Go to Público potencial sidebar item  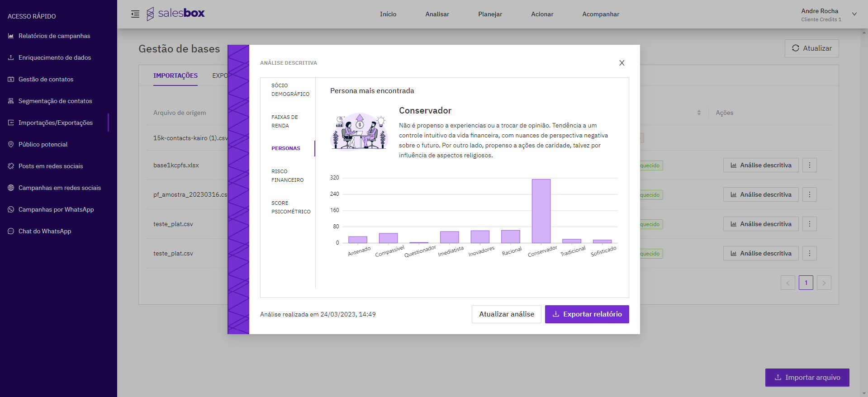[43, 144]
